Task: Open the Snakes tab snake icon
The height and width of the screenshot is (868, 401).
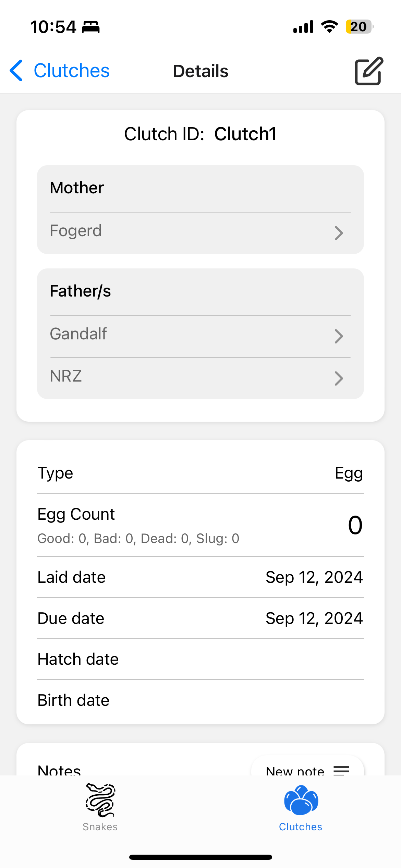Action: [100, 800]
